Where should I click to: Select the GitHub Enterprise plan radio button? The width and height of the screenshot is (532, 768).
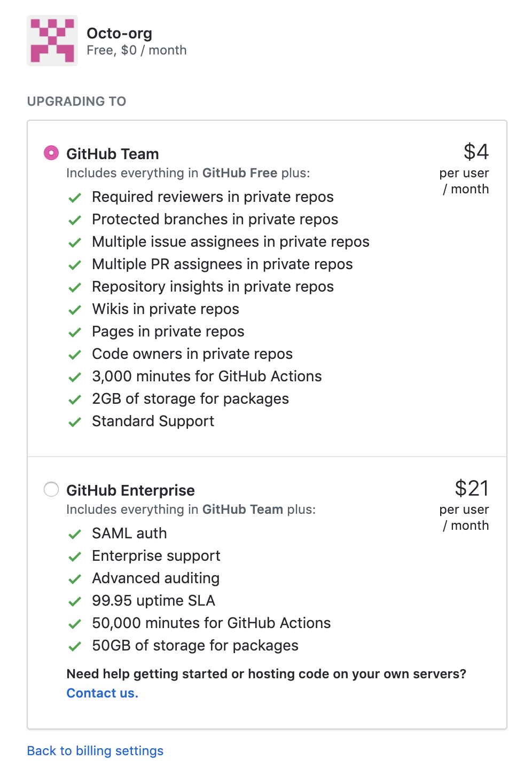[51, 489]
